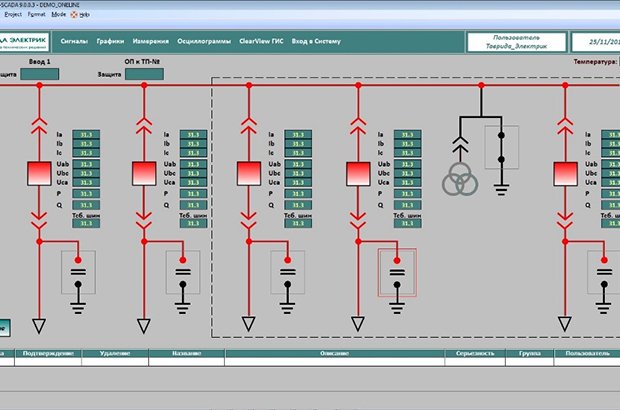620x410 pixels.
Task: Click the cable outlet triangle under ОП к ТП-№
Action: pos(144,325)
